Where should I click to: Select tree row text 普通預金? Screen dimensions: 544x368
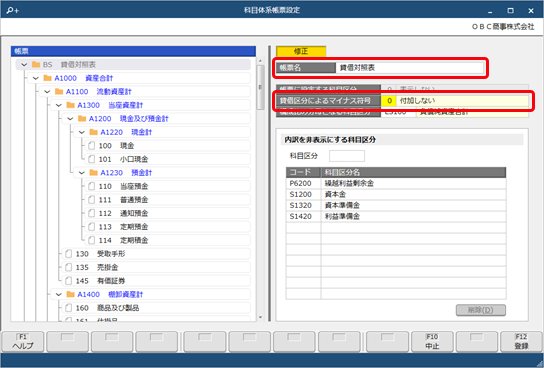click(x=134, y=200)
